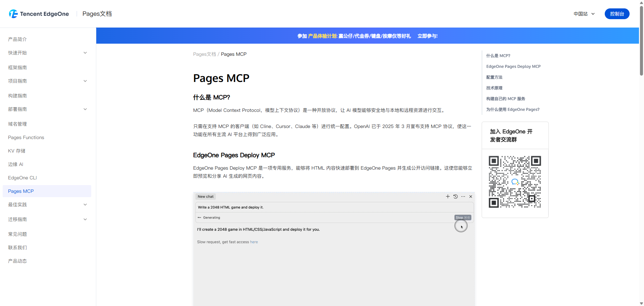Click the 控制台 console button
Image resolution: width=644 pixels, height=306 pixels.
tap(617, 14)
